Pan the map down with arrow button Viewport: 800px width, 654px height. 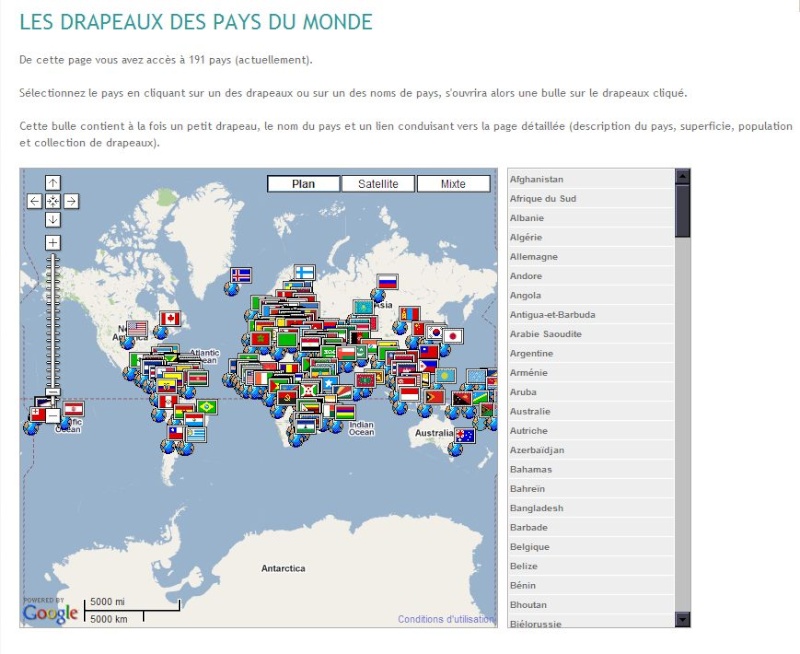(53, 219)
